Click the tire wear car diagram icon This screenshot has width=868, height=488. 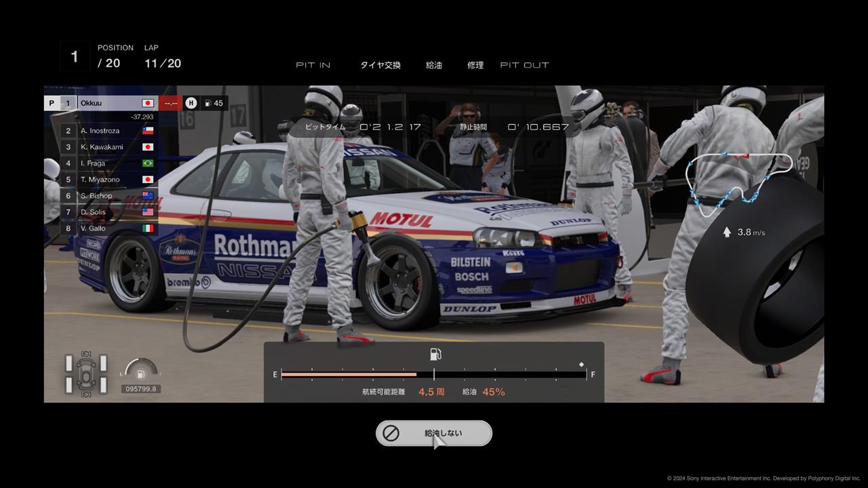pyautogui.click(x=86, y=373)
